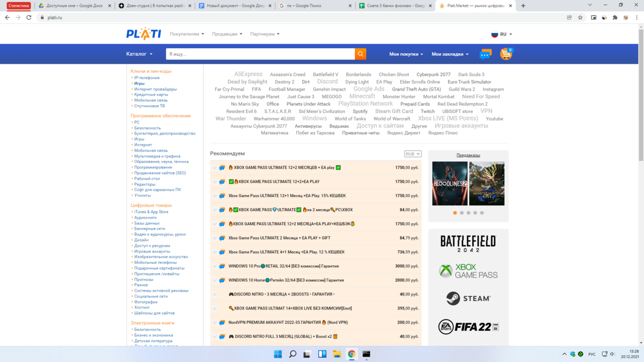Switch to Статистика browser tab
This screenshot has width=644, height=362.
coord(19,5)
